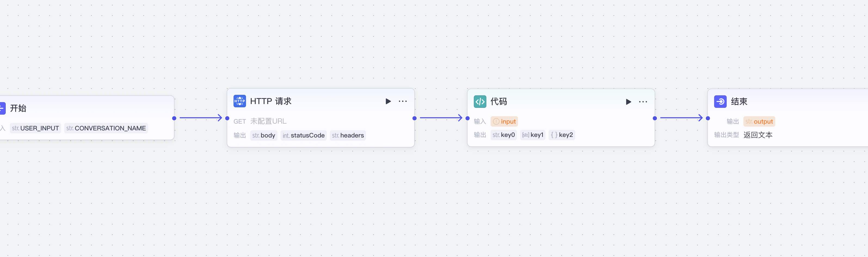This screenshot has width=868, height=257.
Task: Select the key1 array output variable
Action: tap(533, 135)
